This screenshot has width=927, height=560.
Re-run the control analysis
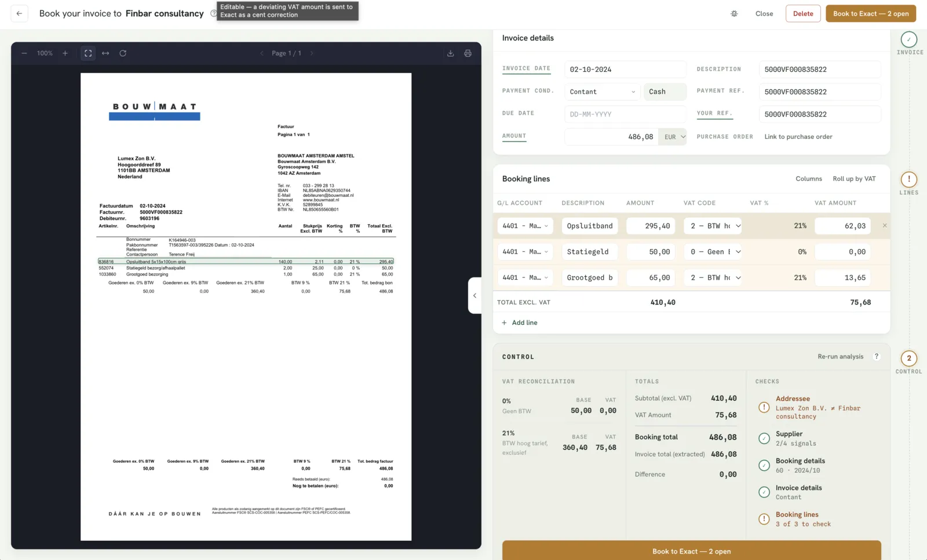(x=840, y=356)
